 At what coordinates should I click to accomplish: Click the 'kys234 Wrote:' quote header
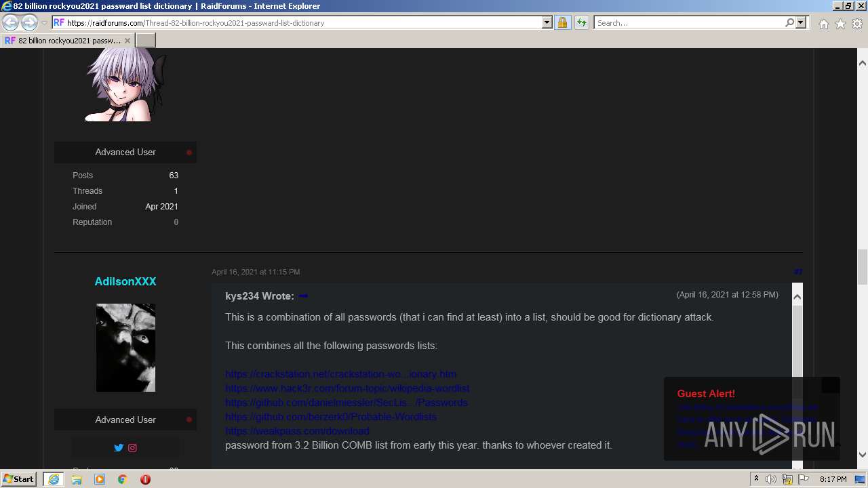pos(260,296)
